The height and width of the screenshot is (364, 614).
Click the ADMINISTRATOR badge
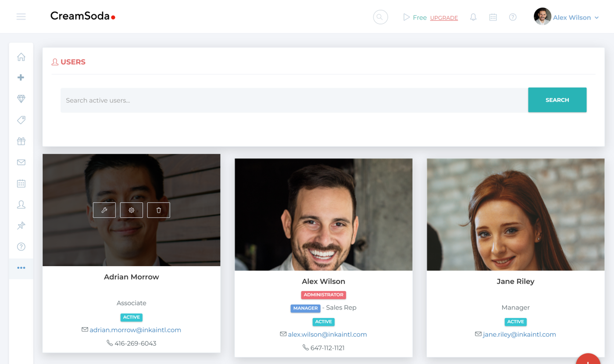(x=324, y=295)
